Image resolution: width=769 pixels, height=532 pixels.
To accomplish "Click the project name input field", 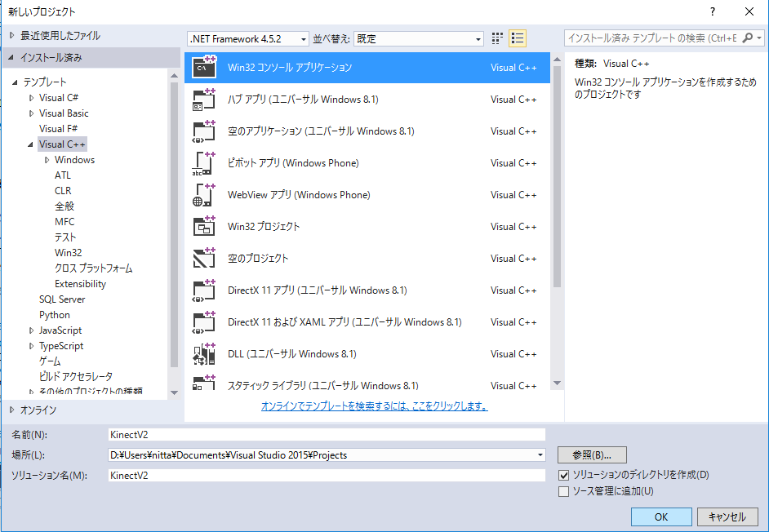I will pyautogui.click(x=326, y=435).
